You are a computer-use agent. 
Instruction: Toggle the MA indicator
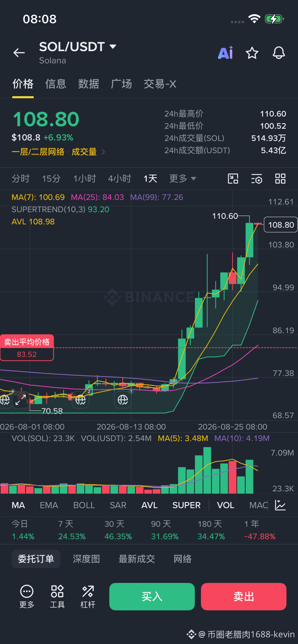coord(18,505)
